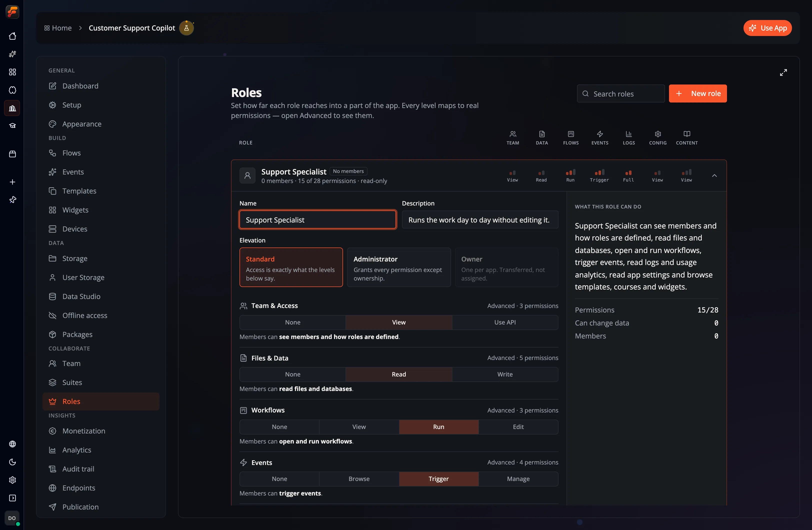The height and width of the screenshot is (530, 812).
Task: Set Events level to Manage
Action: click(518, 479)
